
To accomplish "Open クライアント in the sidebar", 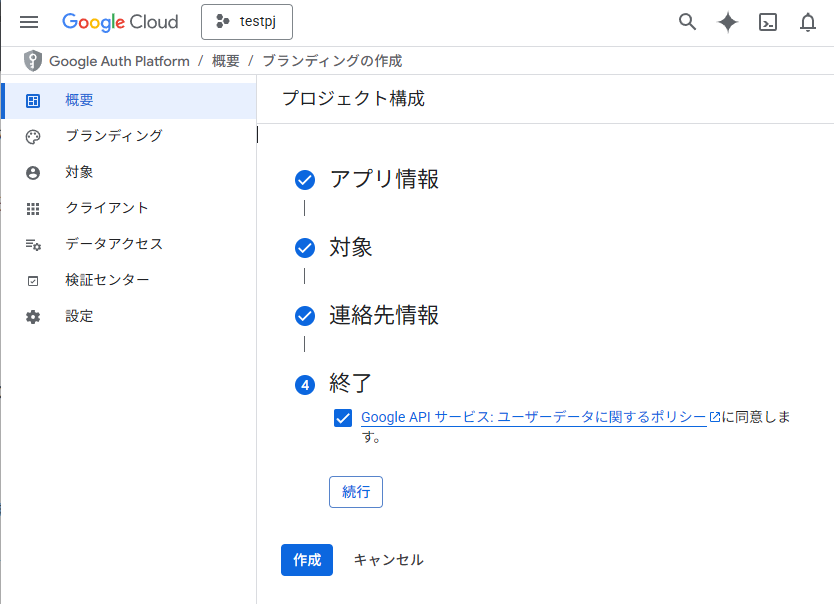I will [106, 208].
